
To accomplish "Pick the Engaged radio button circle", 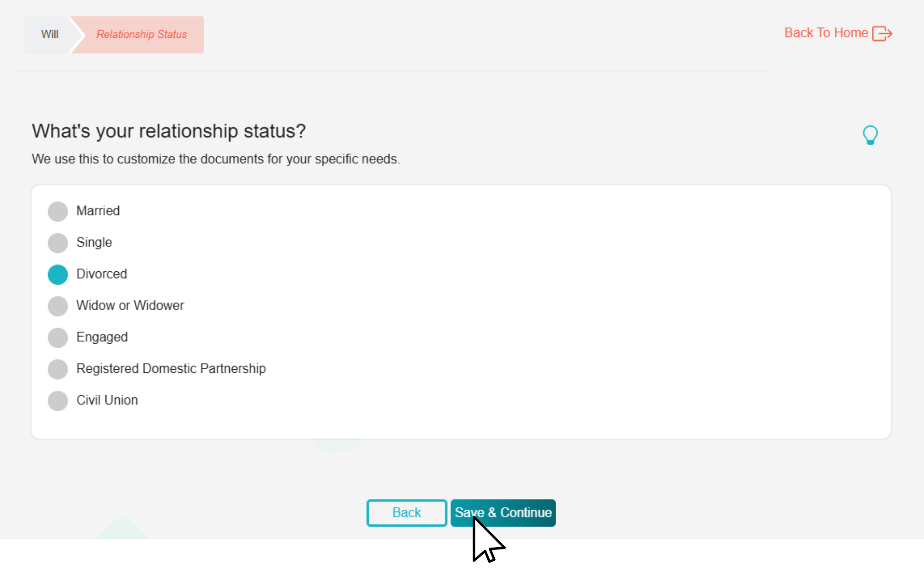I will click(x=58, y=338).
